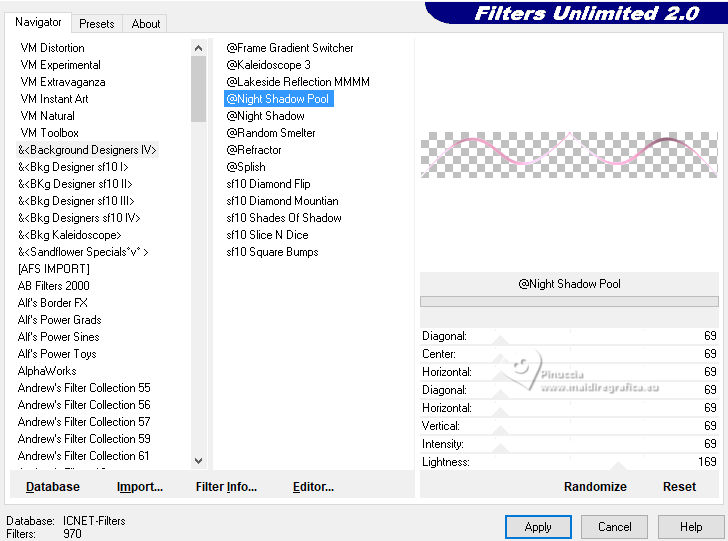Select the VM Distortion category
Image resolution: width=728 pixels, height=541 pixels.
coord(52,48)
